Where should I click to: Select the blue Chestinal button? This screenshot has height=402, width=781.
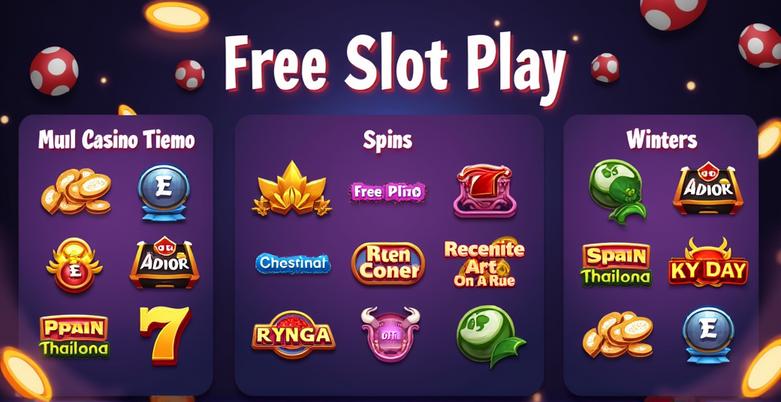pos(293,263)
